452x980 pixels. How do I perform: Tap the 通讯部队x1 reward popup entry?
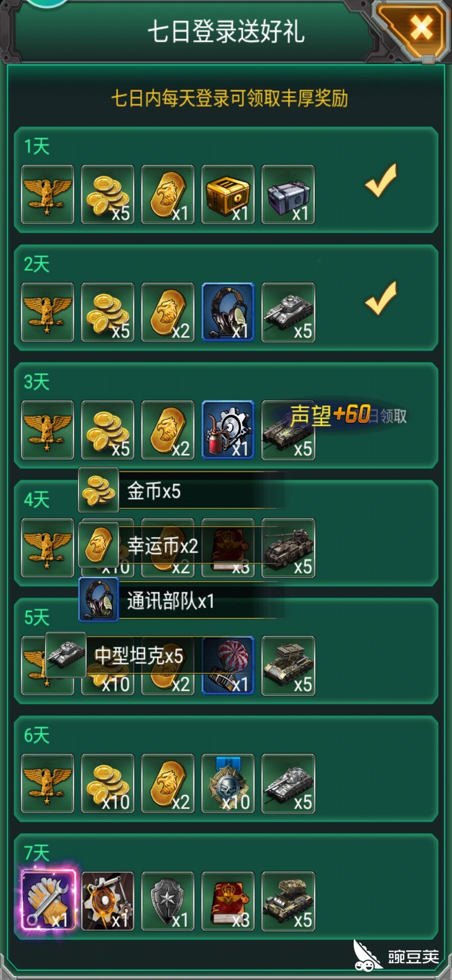[x=181, y=600]
